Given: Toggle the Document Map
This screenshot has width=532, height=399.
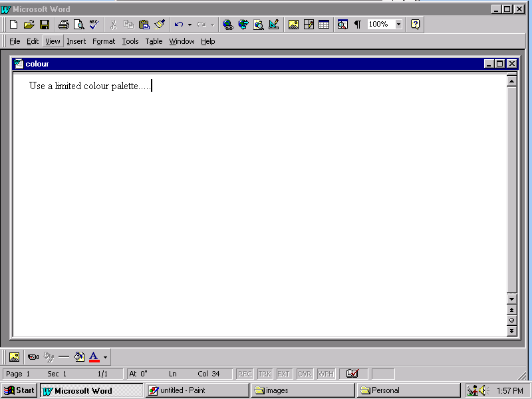Looking at the screenshot, I should pos(342,25).
